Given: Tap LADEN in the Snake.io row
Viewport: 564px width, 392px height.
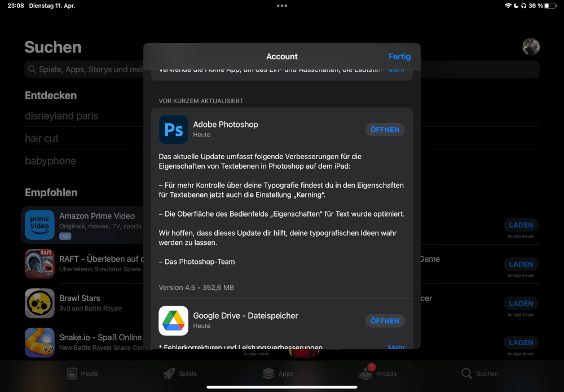Looking at the screenshot, I should click(x=521, y=343).
